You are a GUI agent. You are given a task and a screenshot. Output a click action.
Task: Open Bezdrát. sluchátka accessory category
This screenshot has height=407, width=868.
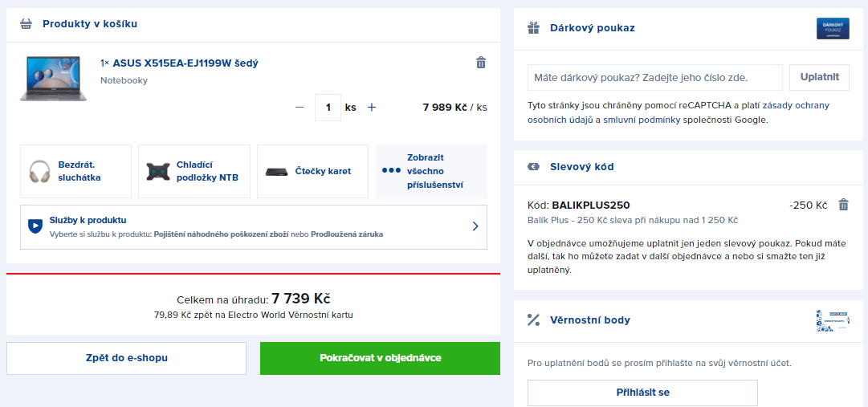tap(75, 171)
